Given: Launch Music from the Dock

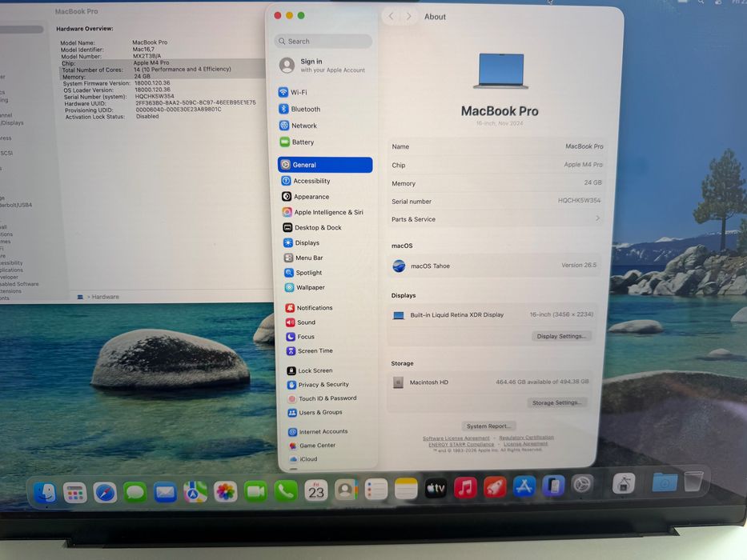Looking at the screenshot, I should [x=465, y=488].
